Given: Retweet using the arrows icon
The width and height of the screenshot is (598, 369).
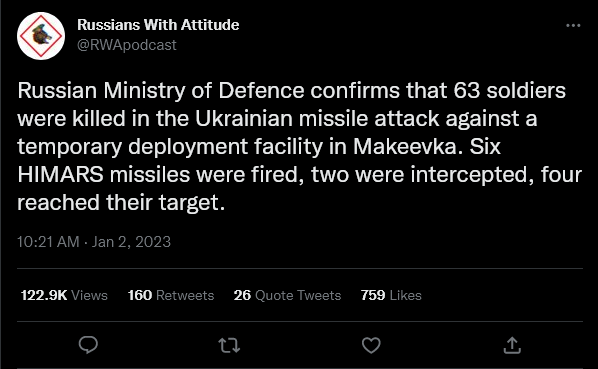Looking at the screenshot, I should (229, 345).
